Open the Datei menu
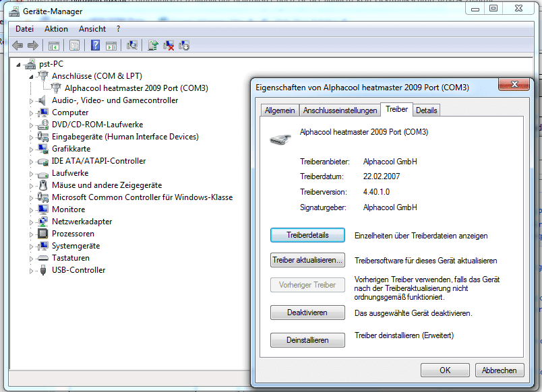This screenshot has height=392, width=542. 24,29
